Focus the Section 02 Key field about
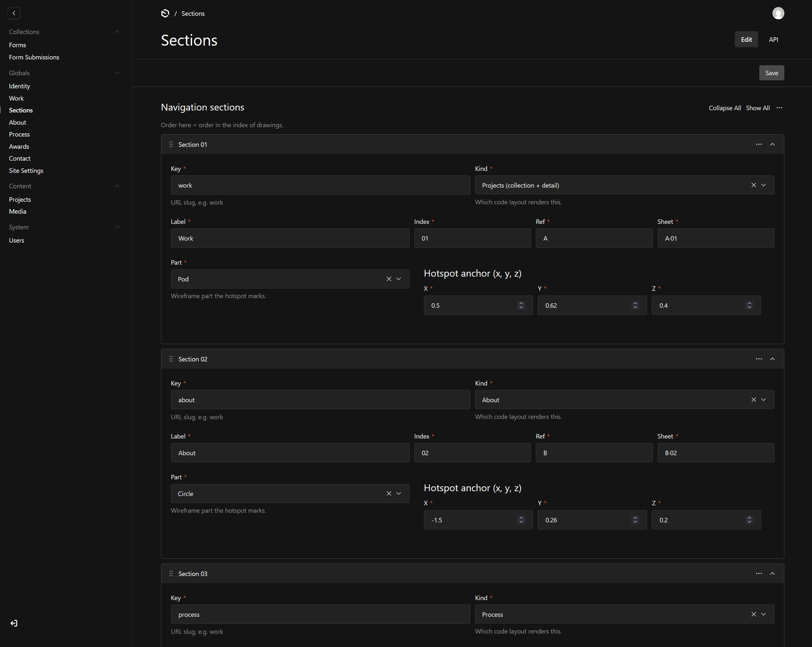Viewport: 812px width, 647px height. (x=320, y=400)
